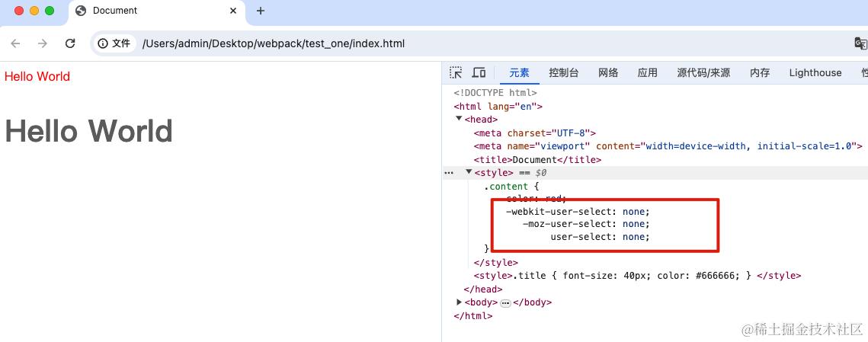The width and height of the screenshot is (868, 342).
Task: Select the meta viewport node
Action: coord(668,146)
